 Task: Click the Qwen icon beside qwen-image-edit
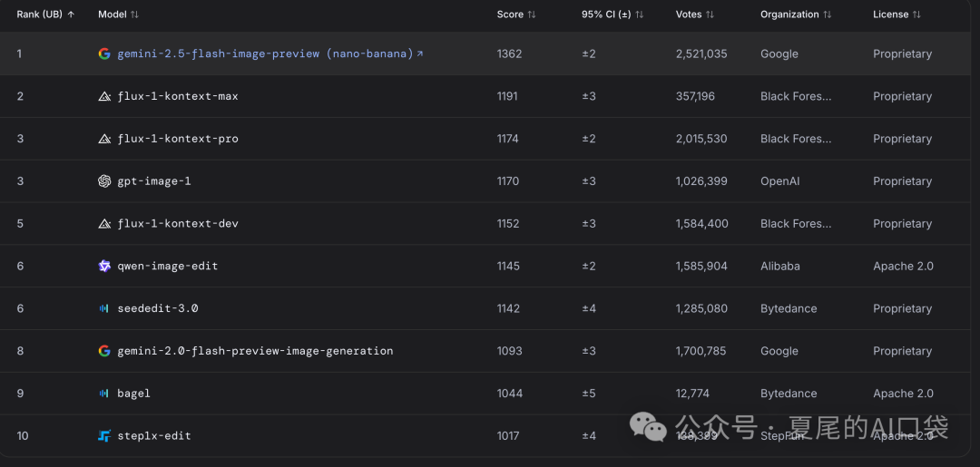(x=104, y=266)
